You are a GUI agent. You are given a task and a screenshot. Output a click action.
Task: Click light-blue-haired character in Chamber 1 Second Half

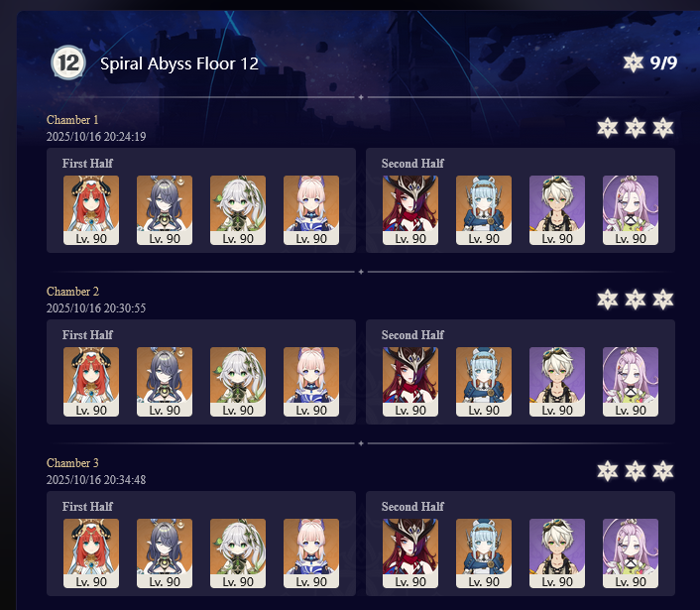pos(484,210)
